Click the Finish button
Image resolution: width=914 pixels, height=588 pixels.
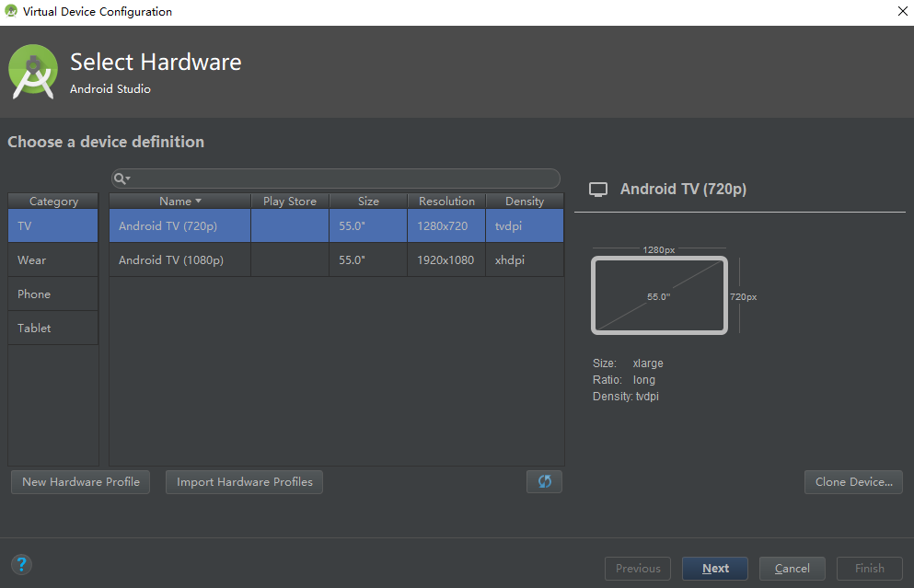click(x=870, y=568)
